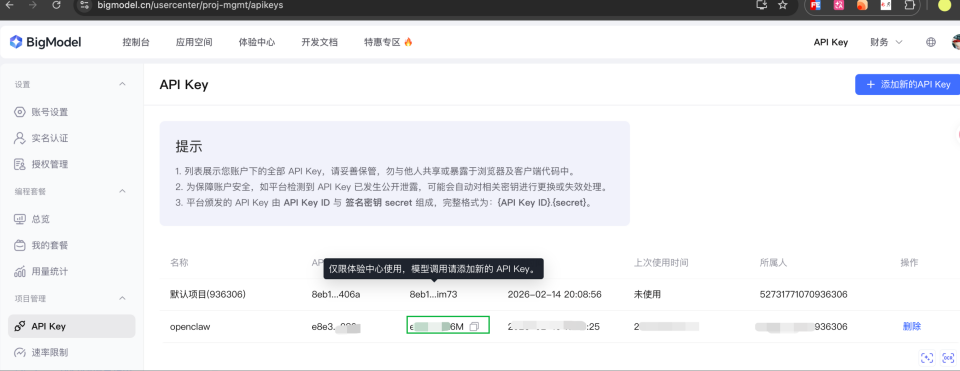Expand the 财务 dropdown

pyautogui.click(x=886, y=42)
